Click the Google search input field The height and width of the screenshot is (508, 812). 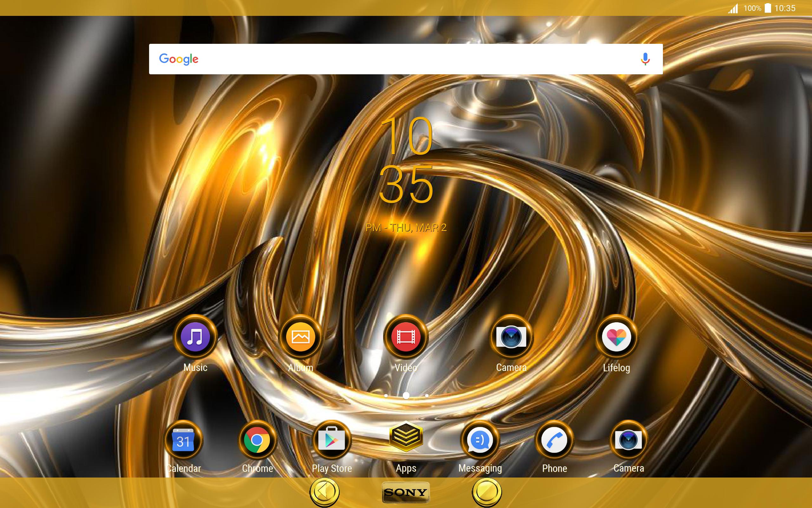click(406, 59)
